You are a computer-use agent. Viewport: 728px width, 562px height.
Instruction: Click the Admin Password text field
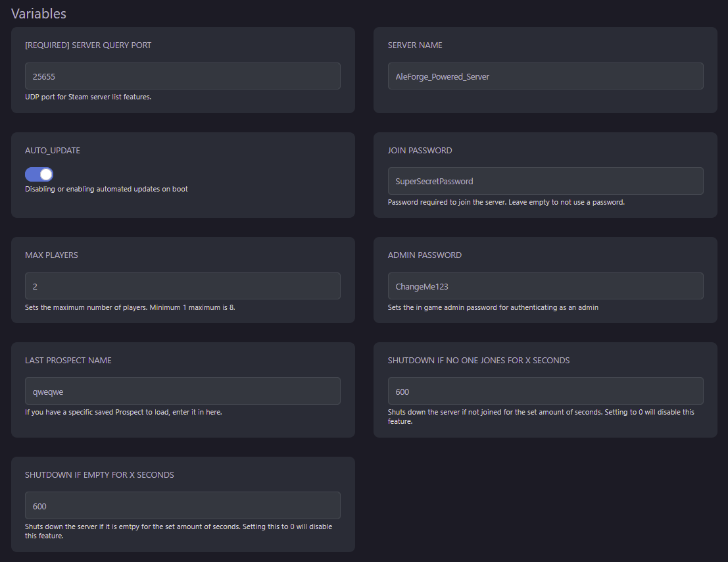(545, 286)
